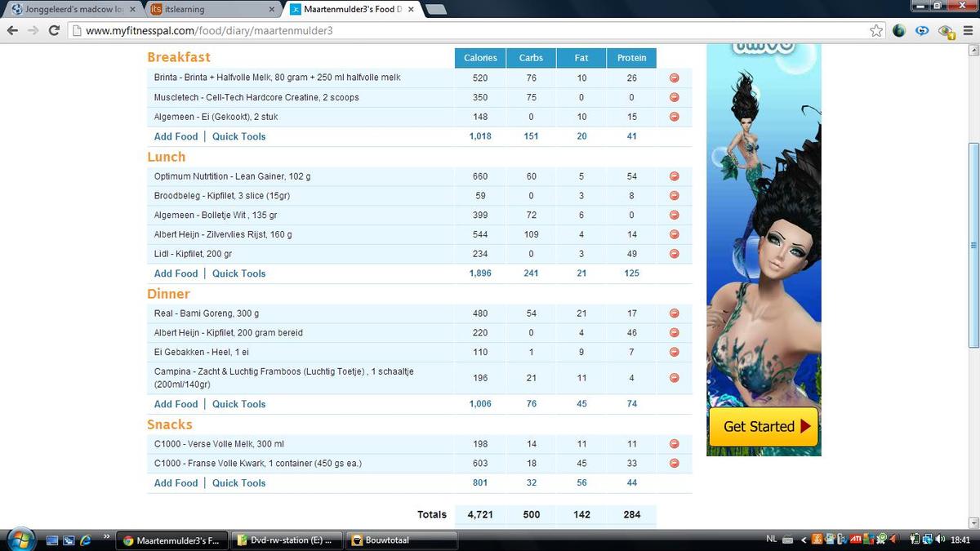
Task: Delete the Bami Goreng dinner entry
Action: (x=674, y=313)
